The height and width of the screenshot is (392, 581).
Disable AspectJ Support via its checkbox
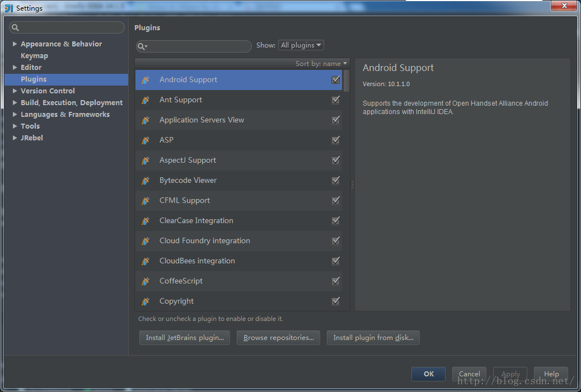336,160
